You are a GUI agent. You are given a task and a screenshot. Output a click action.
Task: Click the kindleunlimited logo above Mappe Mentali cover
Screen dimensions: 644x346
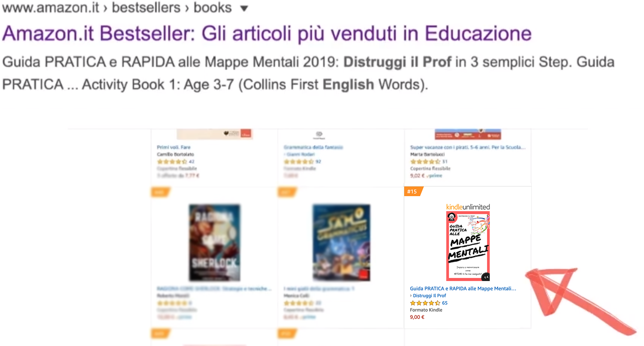coord(468,207)
